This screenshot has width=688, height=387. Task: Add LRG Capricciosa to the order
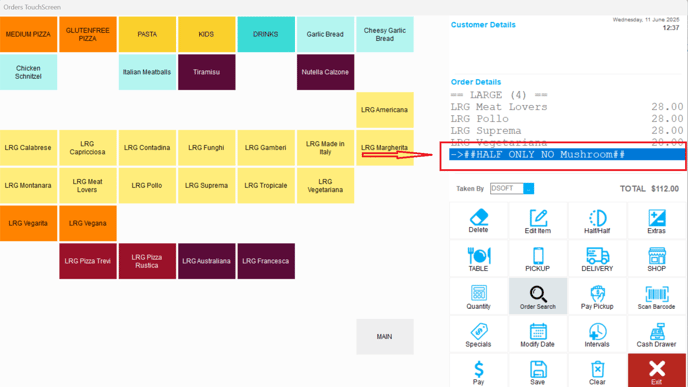coord(87,148)
